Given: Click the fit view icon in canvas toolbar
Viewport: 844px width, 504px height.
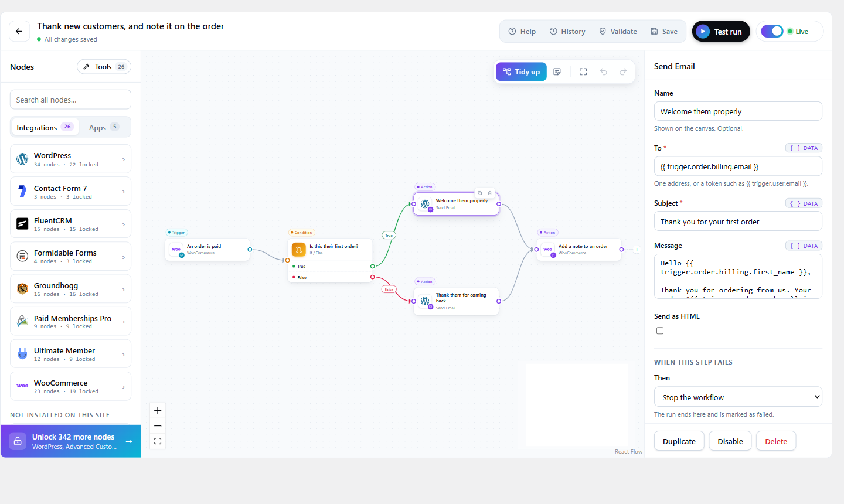Looking at the screenshot, I should (583, 71).
